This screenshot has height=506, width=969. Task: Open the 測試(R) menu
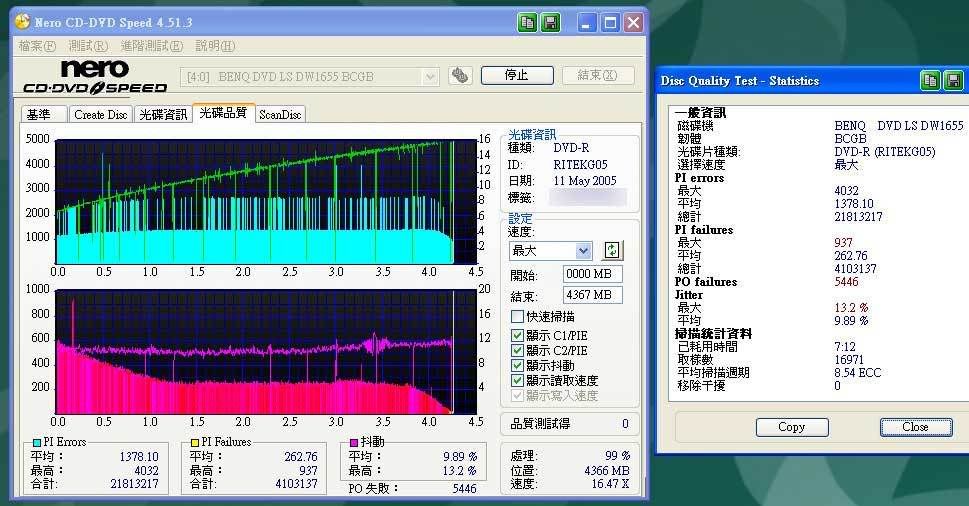[x=88, y=46]
